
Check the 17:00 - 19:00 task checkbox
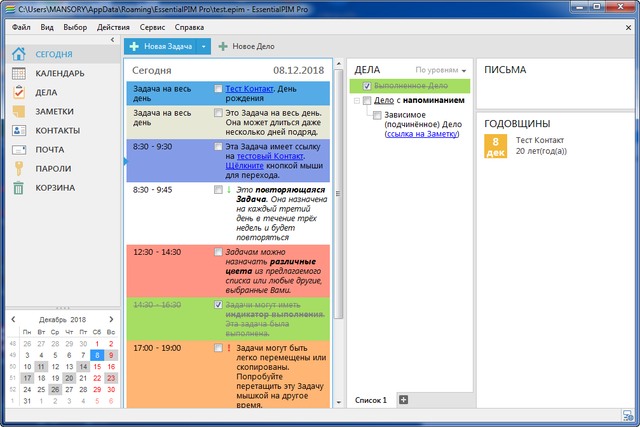tap(218, 348)
